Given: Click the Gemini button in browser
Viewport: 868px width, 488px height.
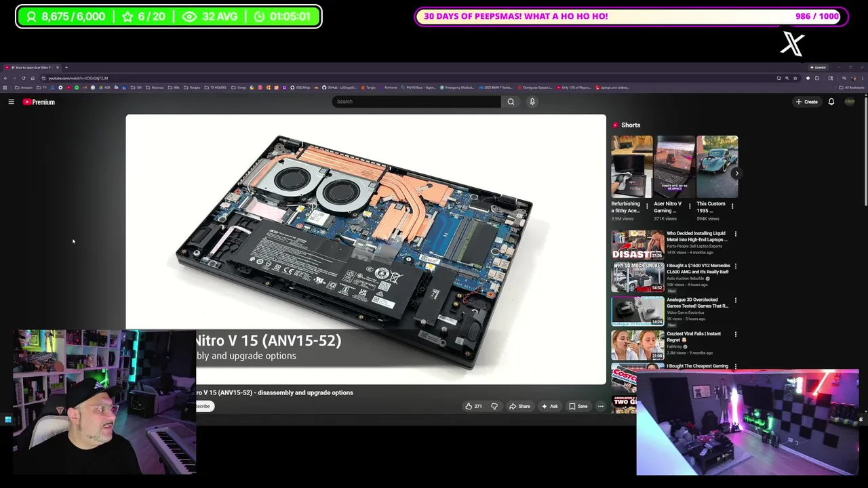Looking at the screenshot, I should [x=818, y=67].
